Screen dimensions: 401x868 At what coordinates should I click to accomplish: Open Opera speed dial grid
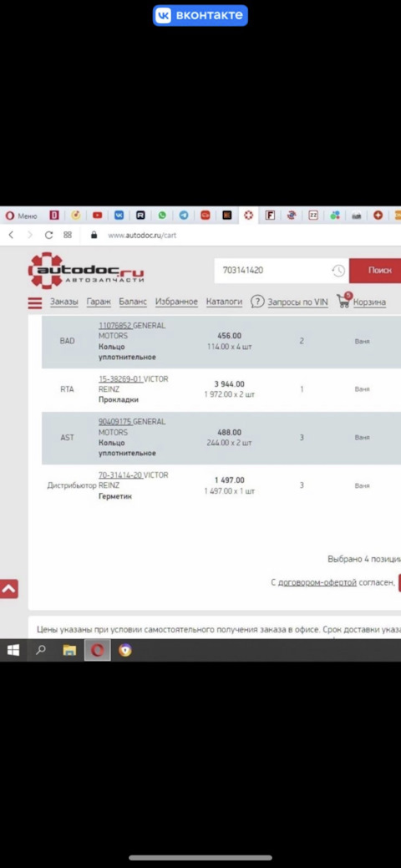[x=68, y=235]
